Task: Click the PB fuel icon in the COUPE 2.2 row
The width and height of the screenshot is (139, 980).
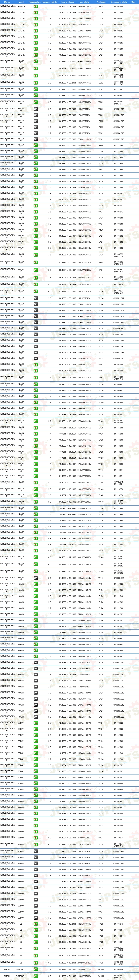Action: pos(35,13)
